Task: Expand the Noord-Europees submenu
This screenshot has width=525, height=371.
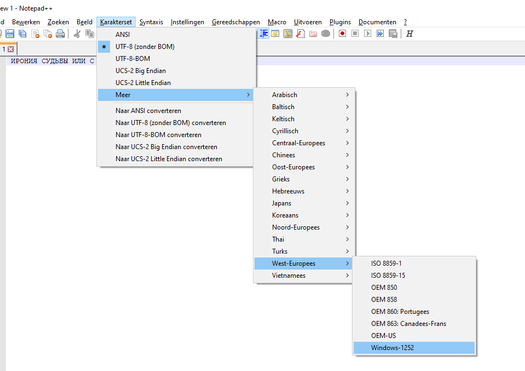Action: point(304,227)
